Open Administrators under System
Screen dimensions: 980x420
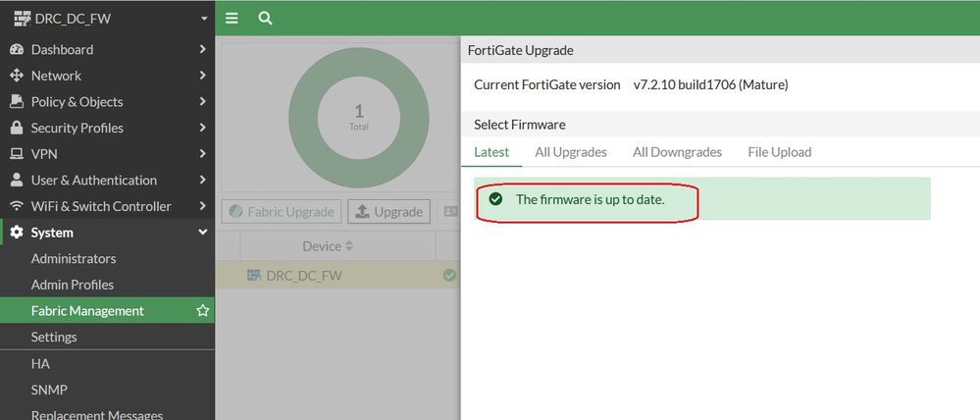(x=74, y=259)
